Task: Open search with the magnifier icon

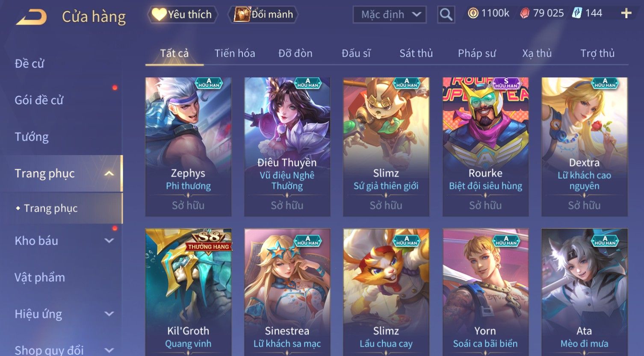Action: (446, 15)
